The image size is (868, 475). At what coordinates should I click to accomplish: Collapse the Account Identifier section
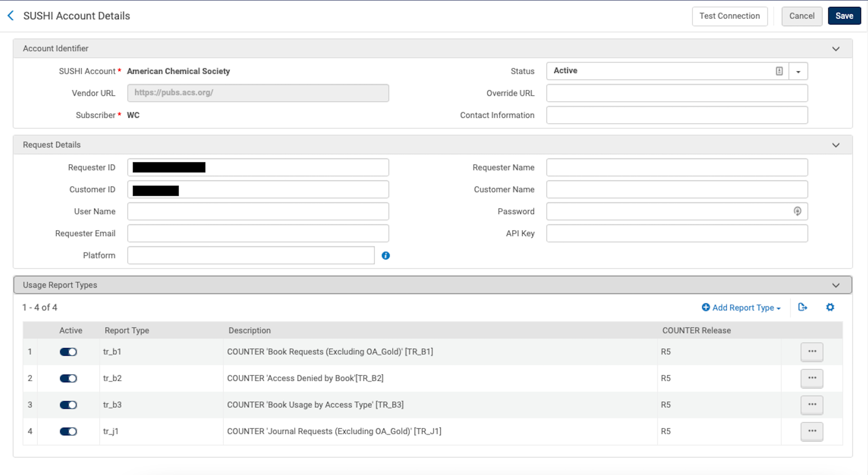pos(836,49)
